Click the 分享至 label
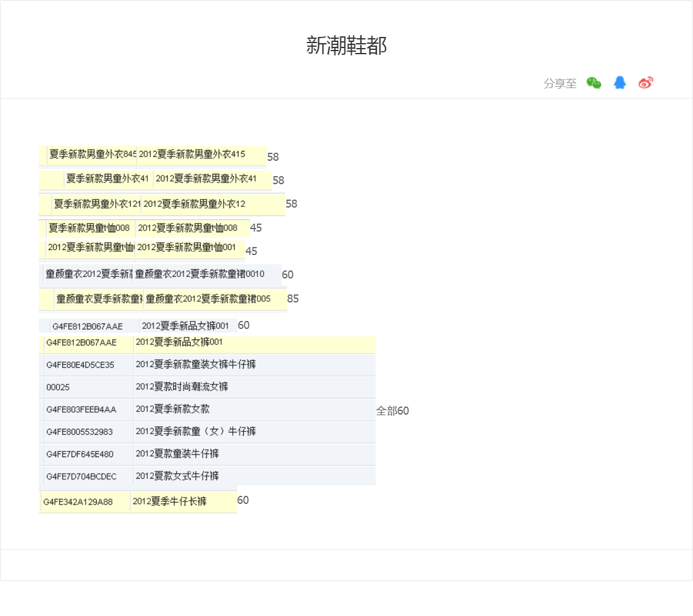693x616 pixels. click(x=560, y=84)
